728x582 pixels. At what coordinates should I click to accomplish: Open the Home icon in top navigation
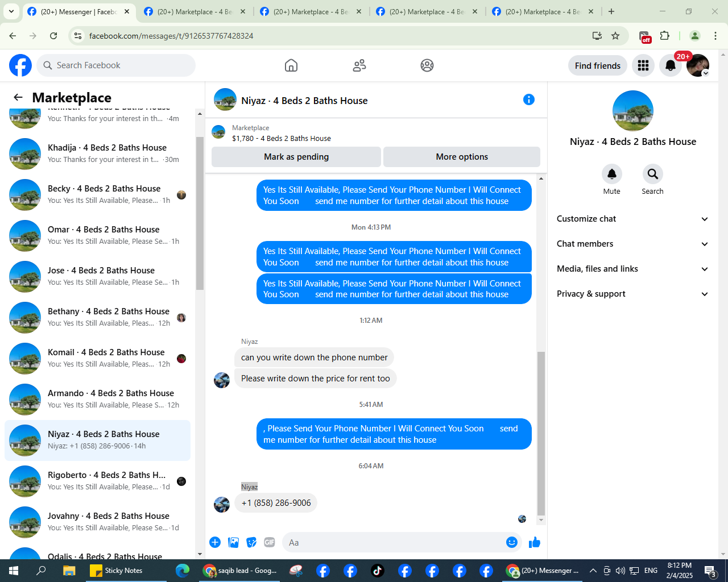[x=291, y=65]
